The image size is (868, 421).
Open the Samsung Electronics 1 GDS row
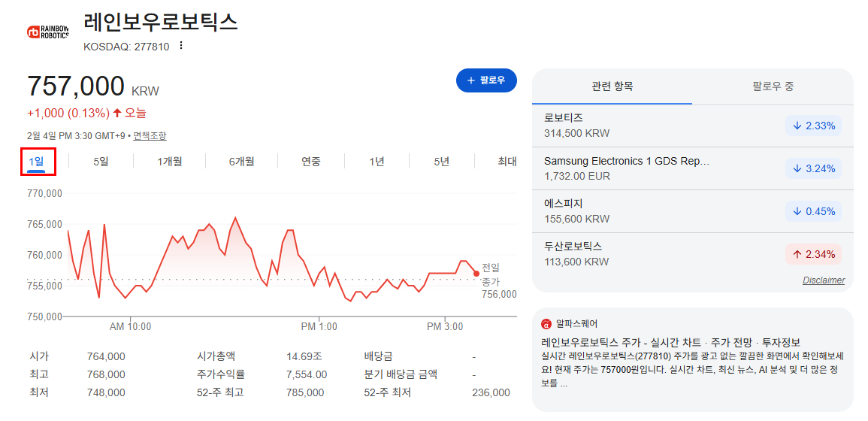click(x=692, y=168)
